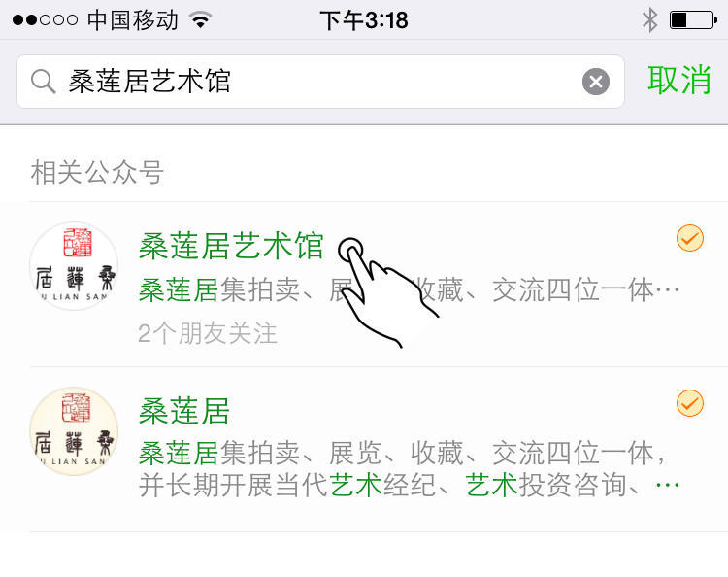The height and width of the screenshot is (577, 728).
Task: Open the 桑莲居艺术馆 account avatar
Action: [x=74, y=266]
